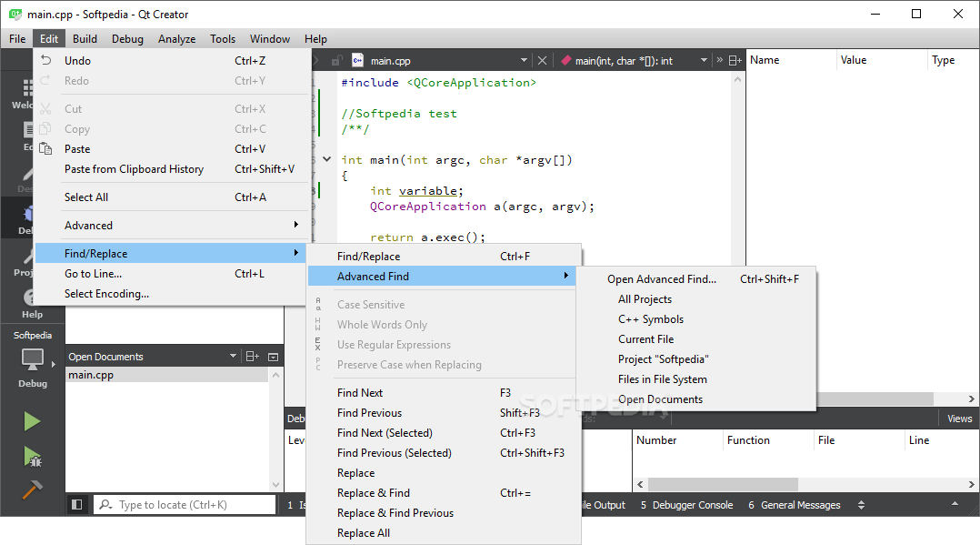The width and height of the screenshot is (980, 545).
Task: Choose Find Previous (Selected)
Action: pyautogui.click(x=441, y=452)
